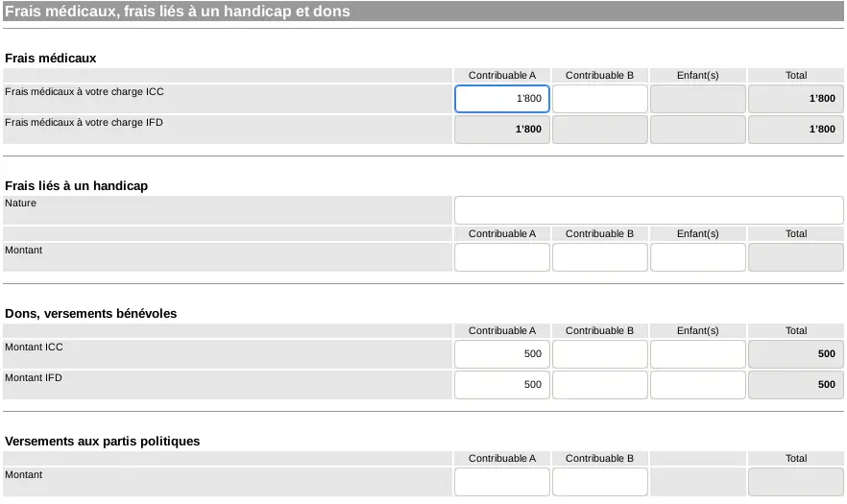Click Frais médicaux IFD Total value 1'800
Screen dimensions: 847x504
coord(796,129)
